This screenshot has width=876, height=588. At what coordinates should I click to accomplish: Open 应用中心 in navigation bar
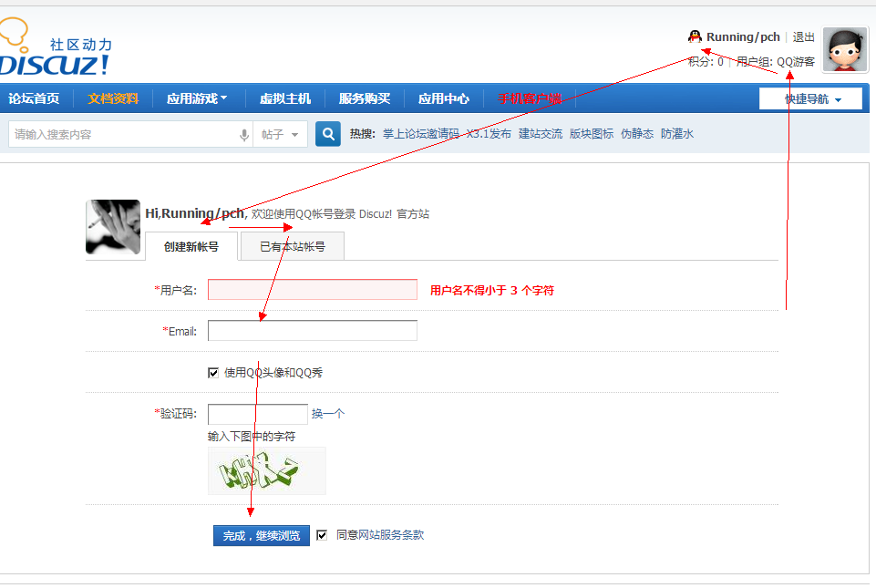444,99
